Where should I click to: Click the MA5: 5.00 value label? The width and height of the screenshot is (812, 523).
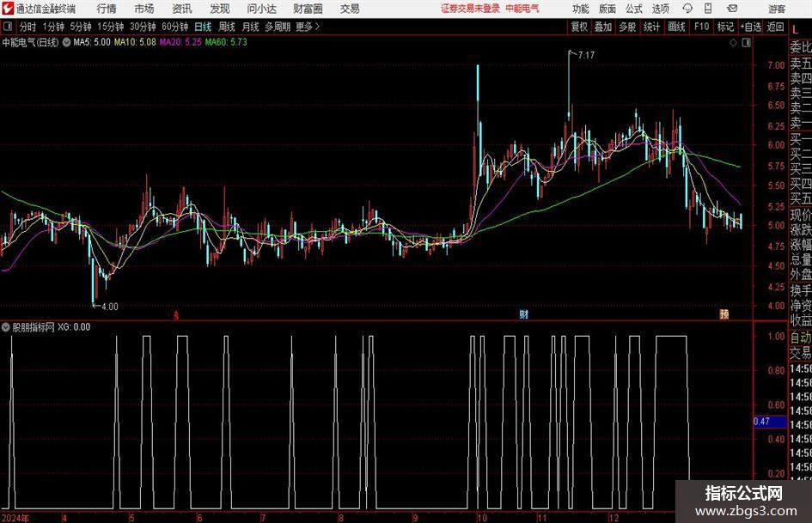pyautogui.click(x=92, y=42)
